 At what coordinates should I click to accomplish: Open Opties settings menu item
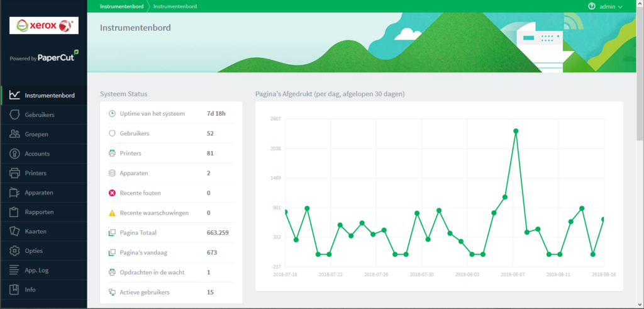click(x=43, y=250)
